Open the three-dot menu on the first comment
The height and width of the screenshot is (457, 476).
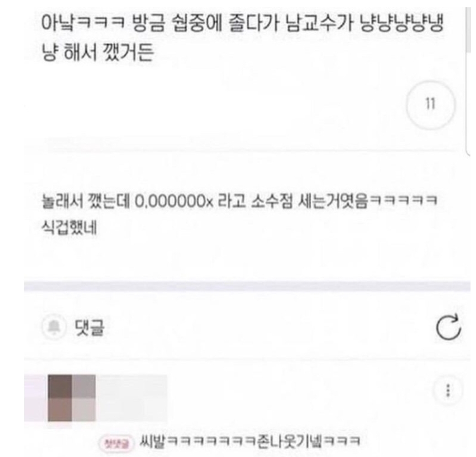tap(448, 390)
